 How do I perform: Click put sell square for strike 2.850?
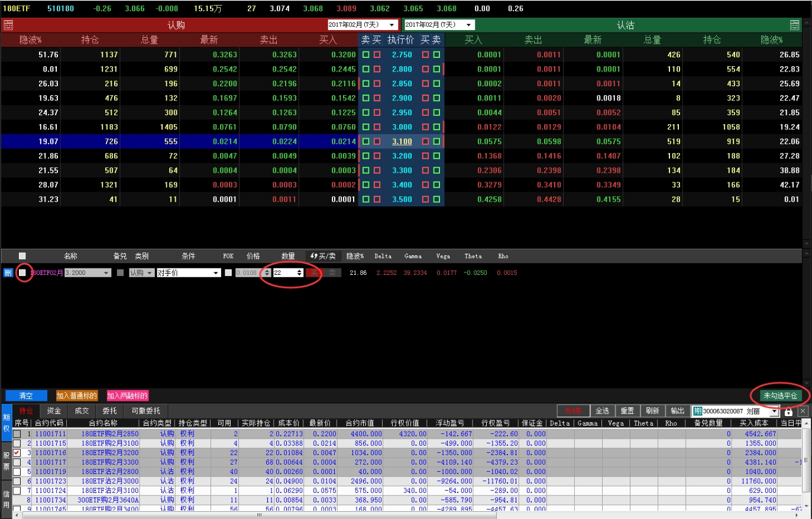pos(436,83)
